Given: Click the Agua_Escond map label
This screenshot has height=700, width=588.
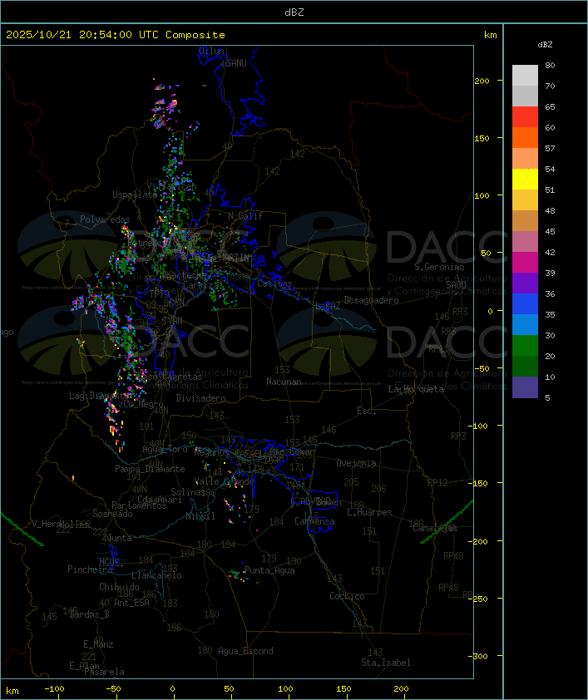Looking at the screenshot, I should click(x=245, y=651).
